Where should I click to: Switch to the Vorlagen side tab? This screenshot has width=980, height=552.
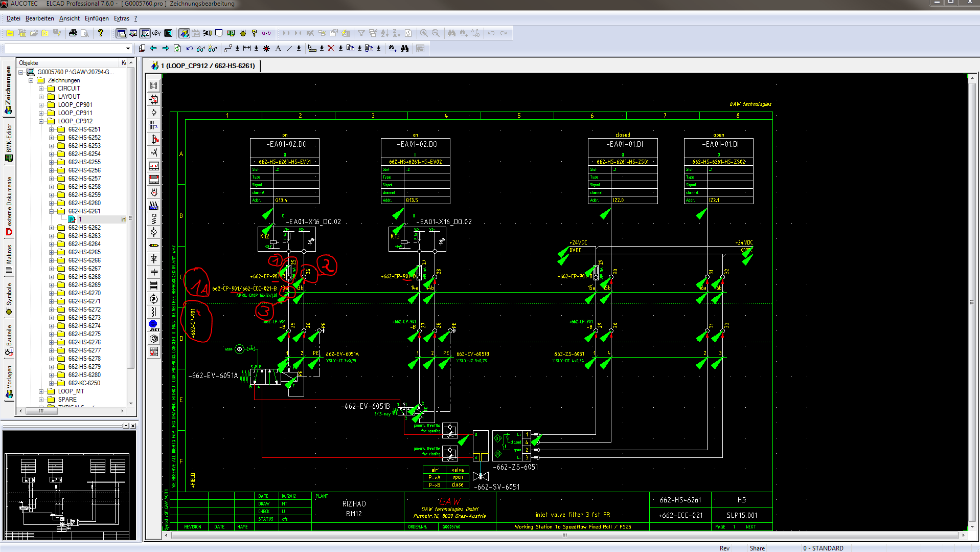(x=9, y=381)
